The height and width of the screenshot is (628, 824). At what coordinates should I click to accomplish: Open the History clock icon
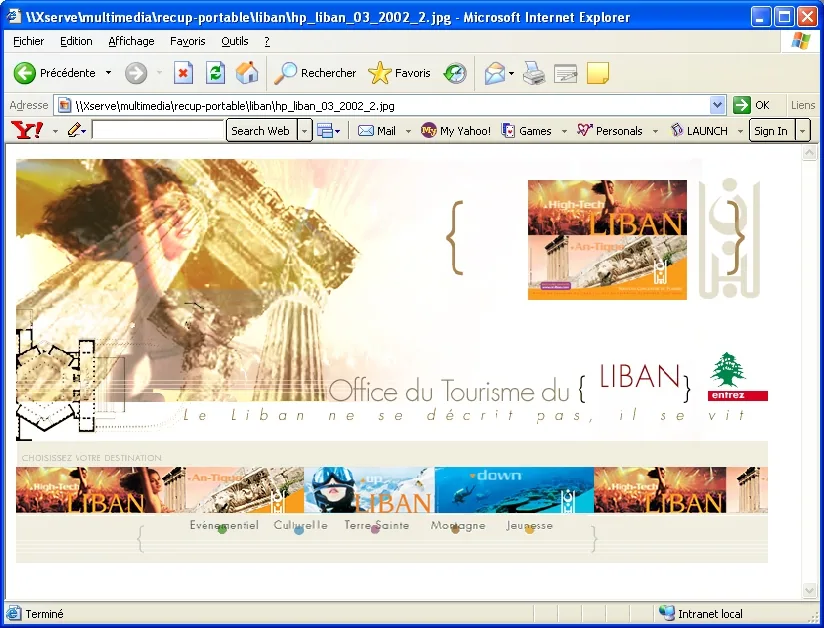click(455, 73)
